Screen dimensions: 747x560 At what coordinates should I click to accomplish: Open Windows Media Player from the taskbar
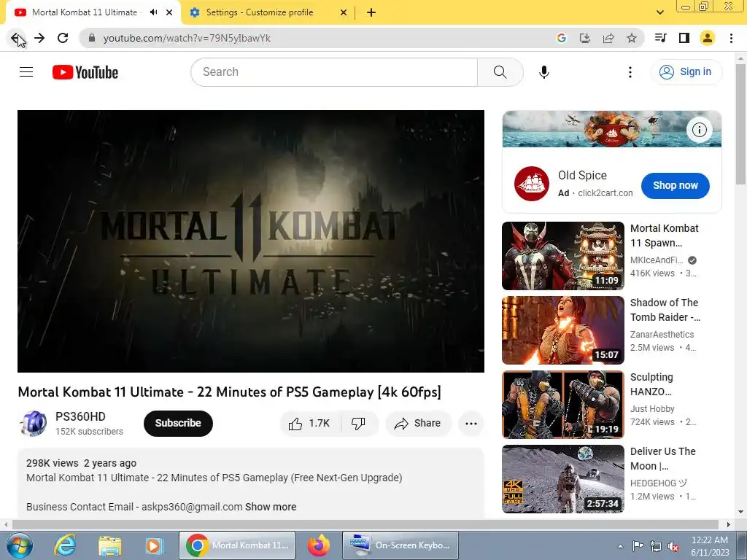[x=154, y=545]
